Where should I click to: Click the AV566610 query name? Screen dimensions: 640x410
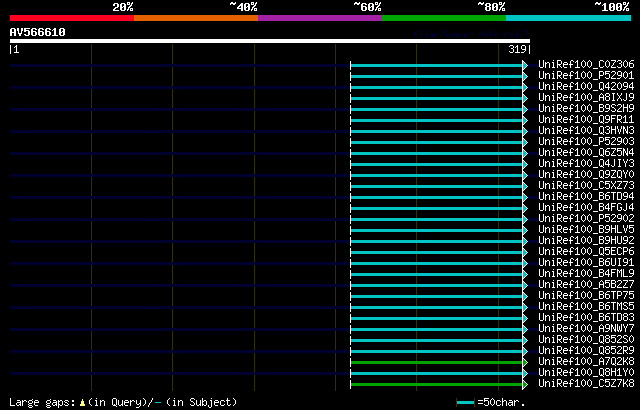click(x=38, y=32)
